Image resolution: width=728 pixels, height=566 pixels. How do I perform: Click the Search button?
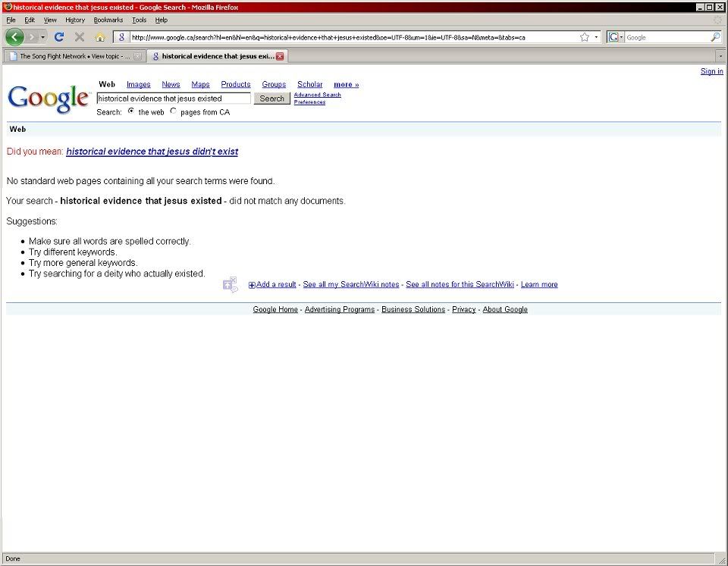click(x=271, y=99)
